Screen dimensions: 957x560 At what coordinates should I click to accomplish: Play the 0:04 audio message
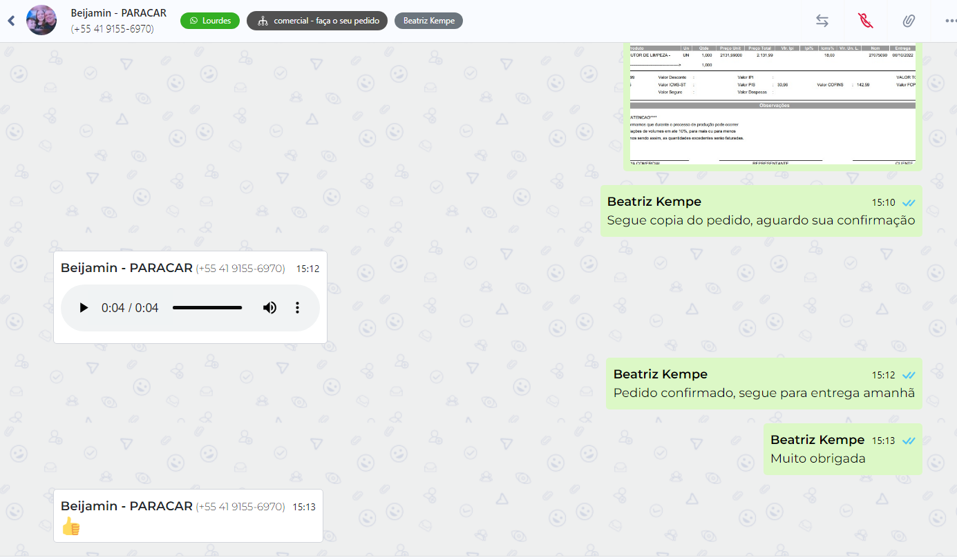click(84, 308)
